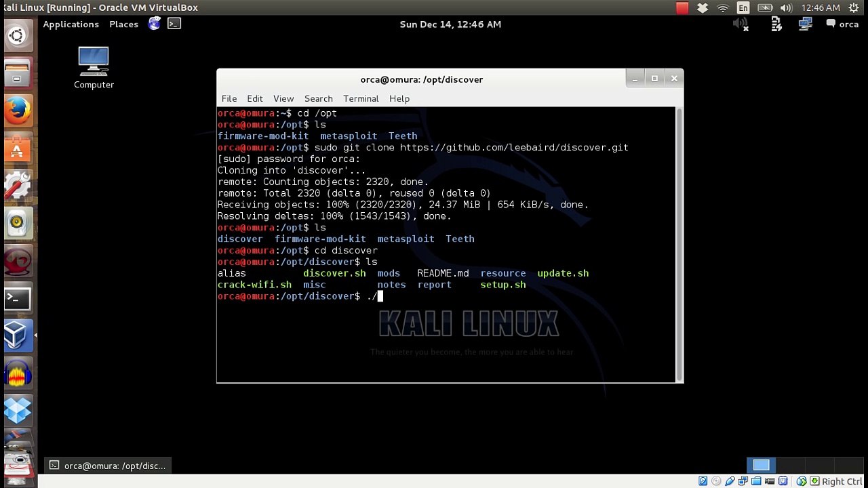Click README.md in the terminal output

click(443, 273)
